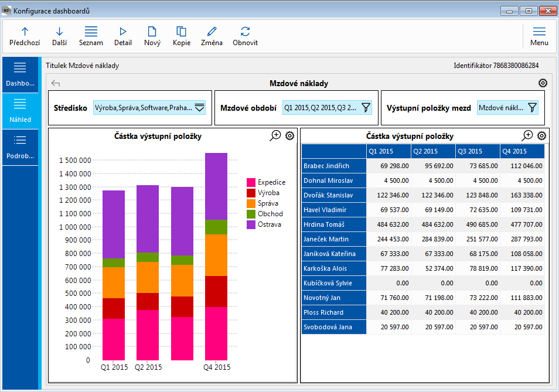Open the Seznam list view
The height and width of the screenshot is (392, 559).
(x=91, y=36)
